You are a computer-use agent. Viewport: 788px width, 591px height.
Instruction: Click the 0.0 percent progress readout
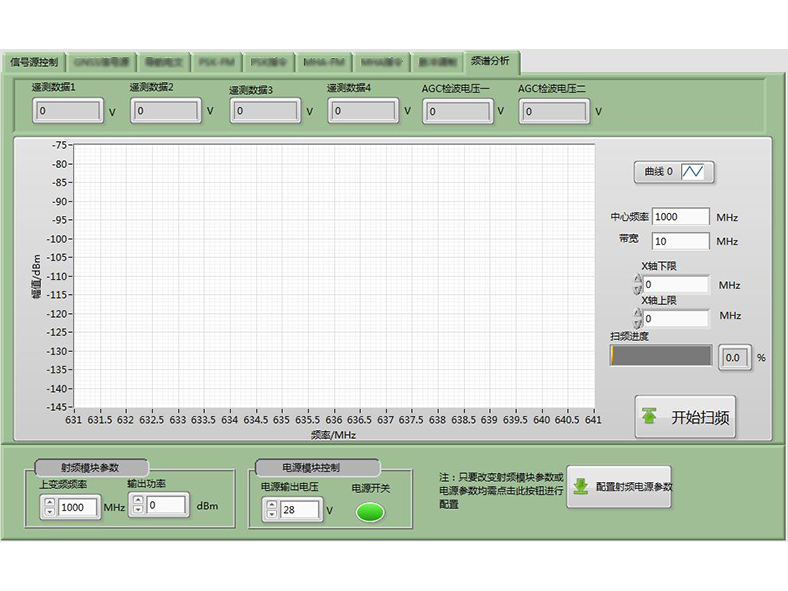coord(735,358)
